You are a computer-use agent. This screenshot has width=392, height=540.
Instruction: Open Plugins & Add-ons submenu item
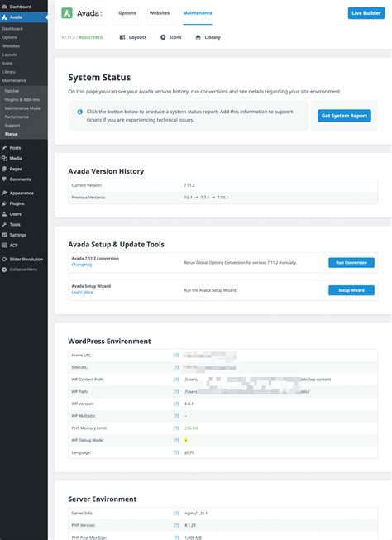[x=24, y=99]
